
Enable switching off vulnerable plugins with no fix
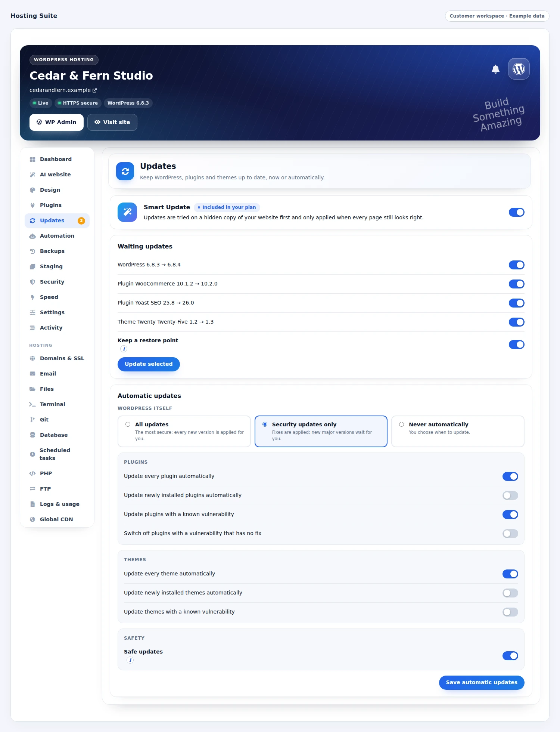[510, 534]
